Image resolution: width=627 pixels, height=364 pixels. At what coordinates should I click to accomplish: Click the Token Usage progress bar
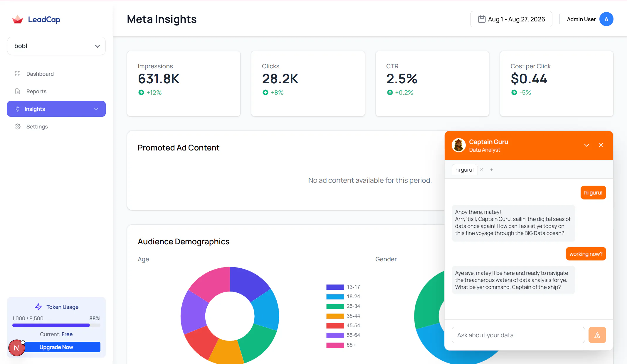tap(56, 325)
